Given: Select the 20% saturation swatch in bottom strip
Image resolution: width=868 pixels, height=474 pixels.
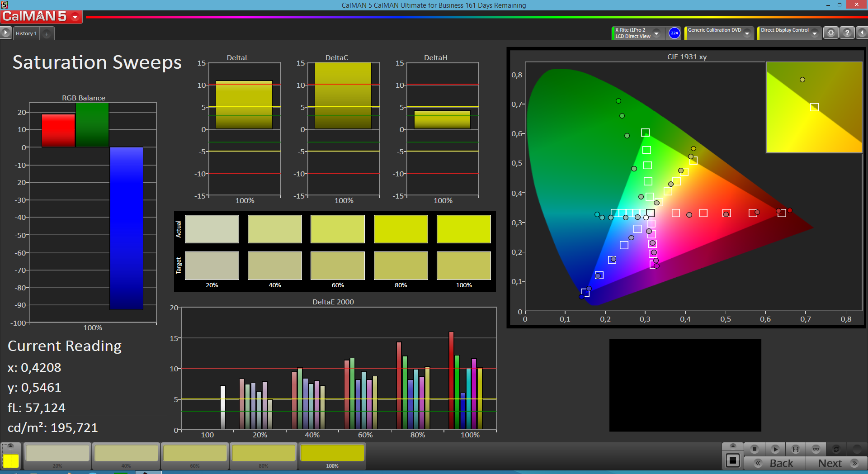Looking at the screenshot, I should [57, 456].
